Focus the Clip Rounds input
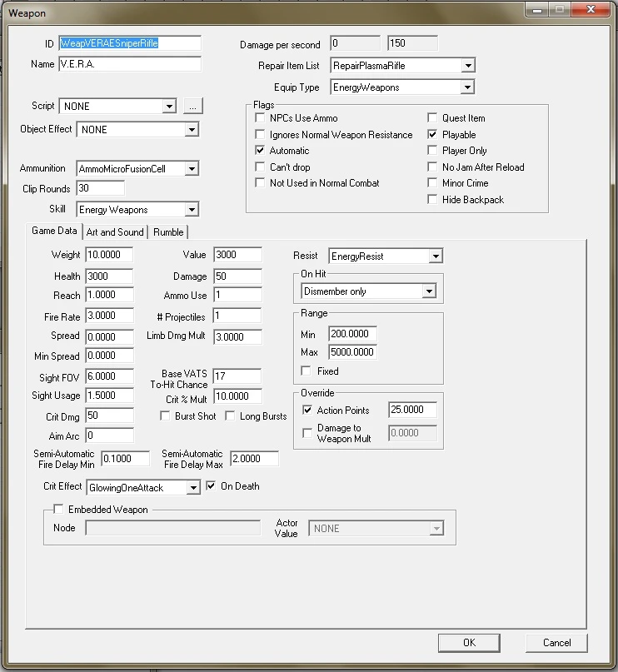 (100, 188)
